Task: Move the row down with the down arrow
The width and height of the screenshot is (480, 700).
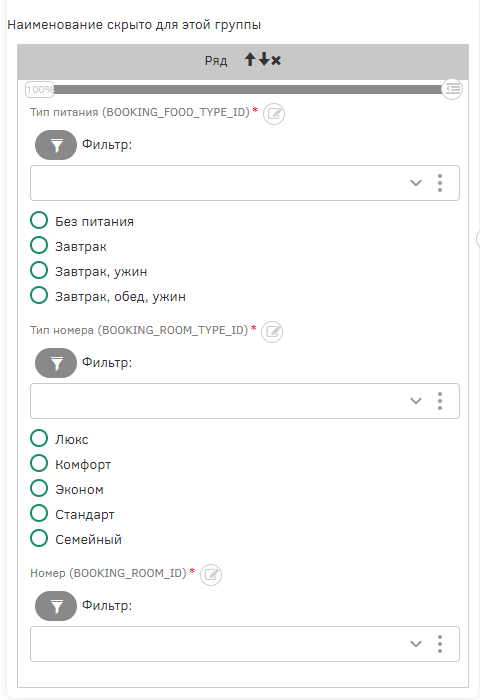Action: click(x=264, y=59)
